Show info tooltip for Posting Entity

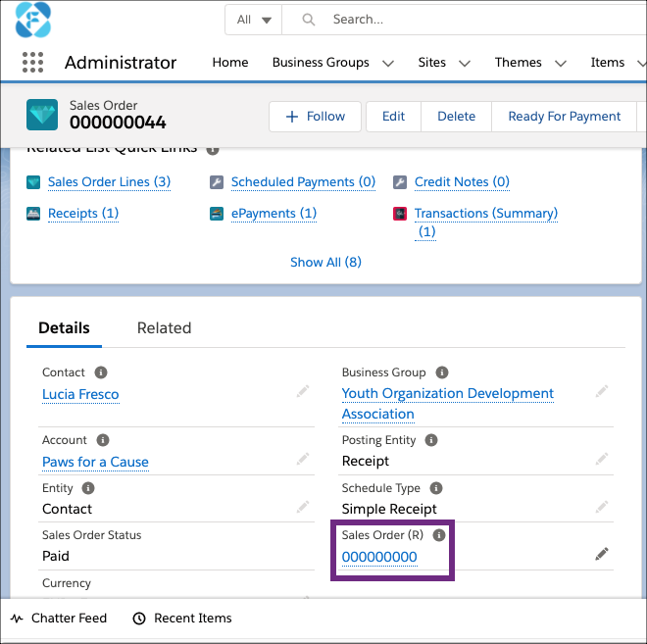pos(431,440)
